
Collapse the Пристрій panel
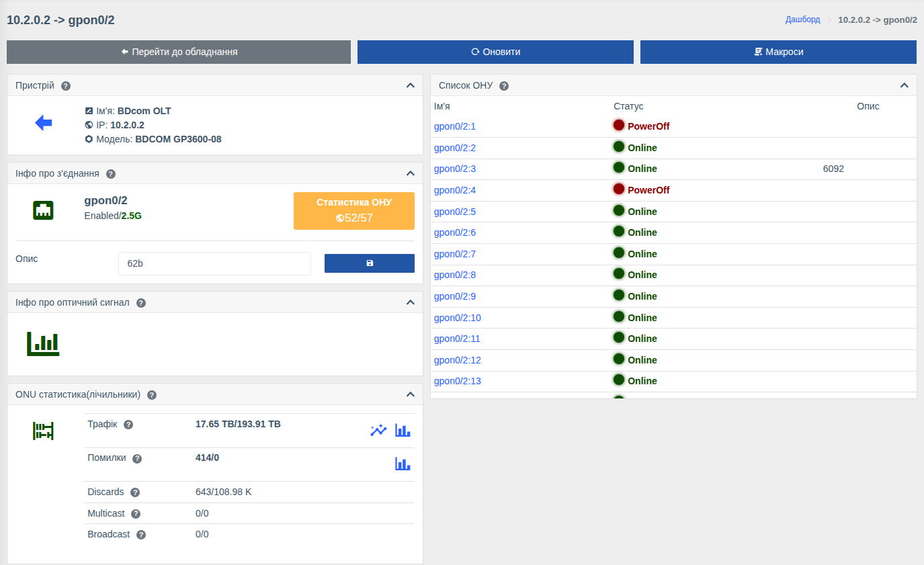[410, 85]
